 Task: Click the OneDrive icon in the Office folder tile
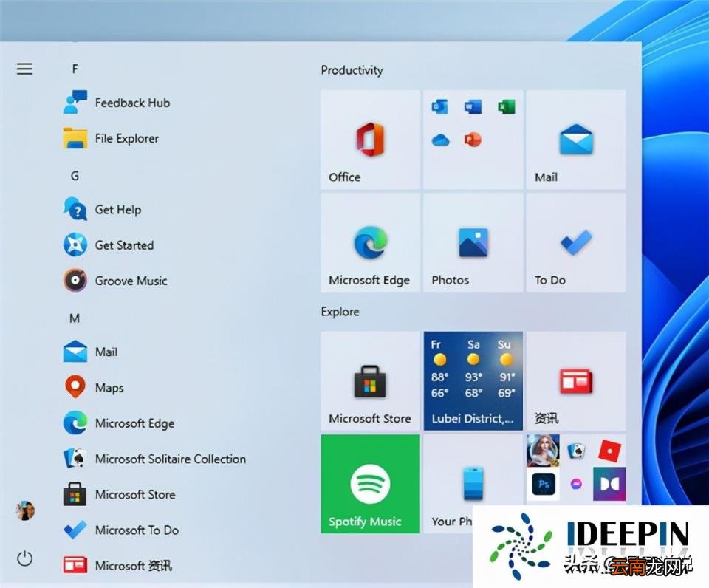[440, 140]
